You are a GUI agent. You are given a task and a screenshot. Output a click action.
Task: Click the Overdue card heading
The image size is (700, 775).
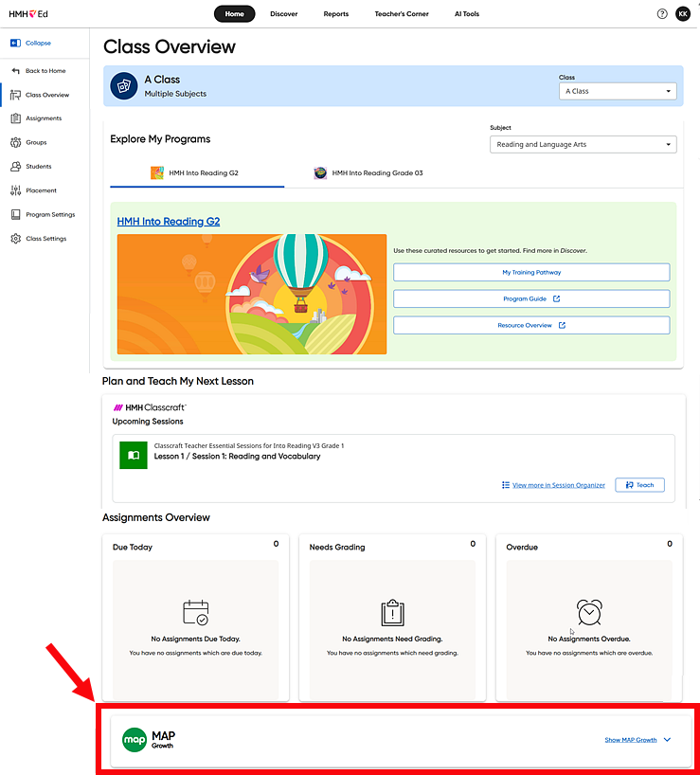point(522,548)
